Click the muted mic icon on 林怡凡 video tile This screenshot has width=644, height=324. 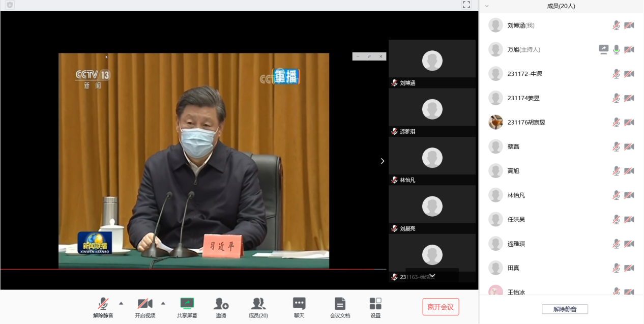pyautogui.click(x=394, y=180)
